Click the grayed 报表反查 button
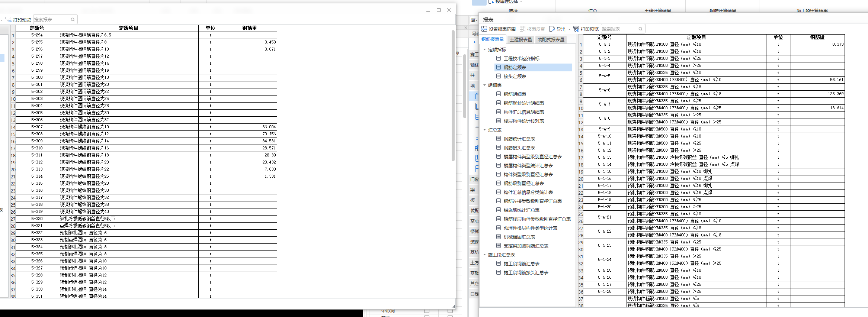The image size is (868, 317). pyautogui.click(x=532, y=29)
